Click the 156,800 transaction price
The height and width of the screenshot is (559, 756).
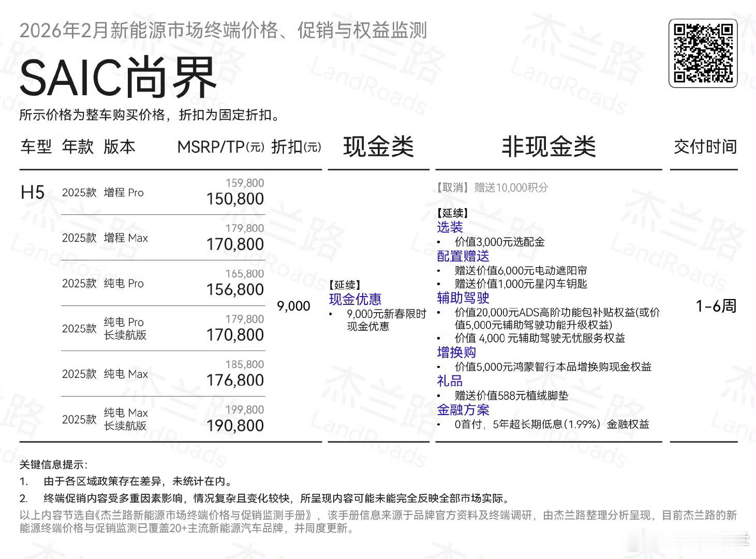(x=235, y=290)
